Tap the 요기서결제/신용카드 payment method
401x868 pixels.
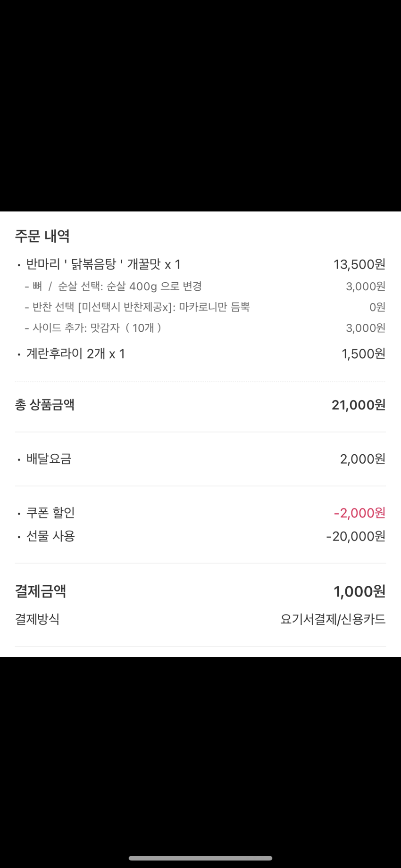tap(333, 619)
